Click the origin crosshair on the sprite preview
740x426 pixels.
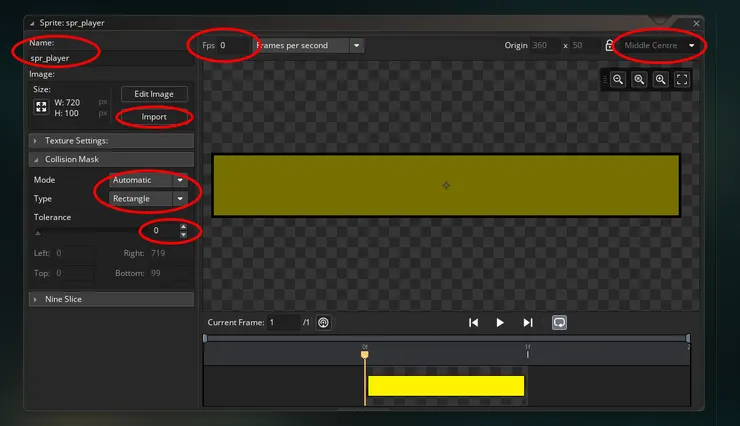click(446, 185)
